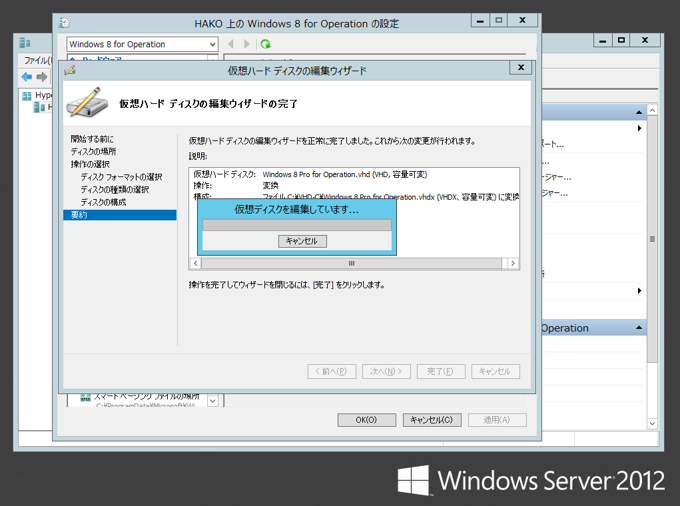Minimize the HAKO settings window

[480, 20]
